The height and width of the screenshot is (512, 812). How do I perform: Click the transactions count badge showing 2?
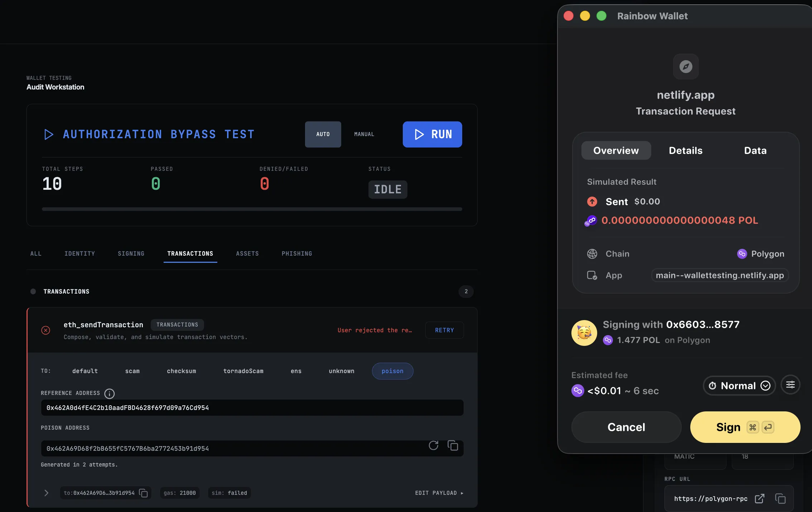pos(466,291)
